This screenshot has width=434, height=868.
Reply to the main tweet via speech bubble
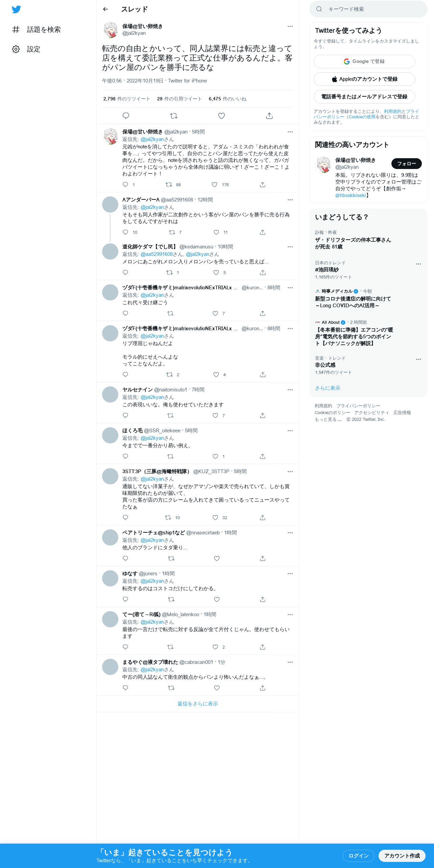(126, 116)
